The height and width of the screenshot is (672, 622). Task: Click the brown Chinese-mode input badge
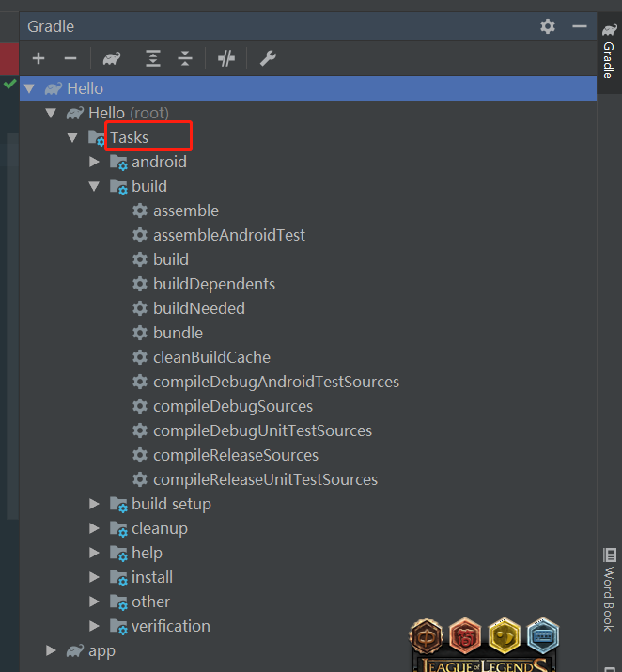tap(427, 636)
